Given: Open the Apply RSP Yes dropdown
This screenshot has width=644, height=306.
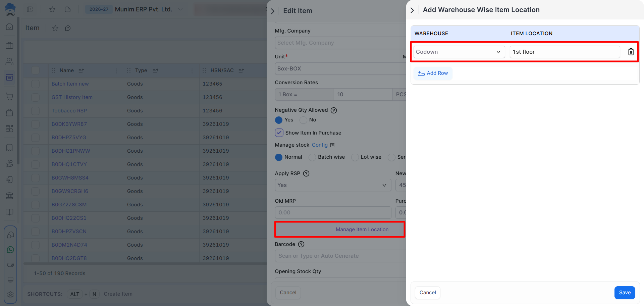Looking at the screenshot, I should [x=333, y=185].
